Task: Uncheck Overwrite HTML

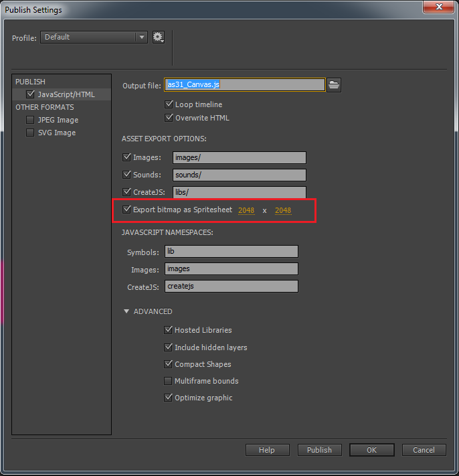Action: tap(169, 118)
